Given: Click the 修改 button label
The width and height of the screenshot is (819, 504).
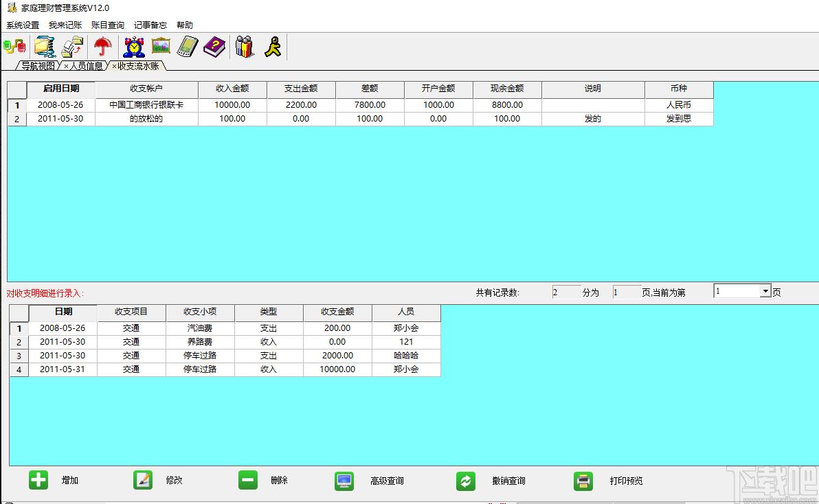Looking at the screenshot, I should click(x=175, y=480).
